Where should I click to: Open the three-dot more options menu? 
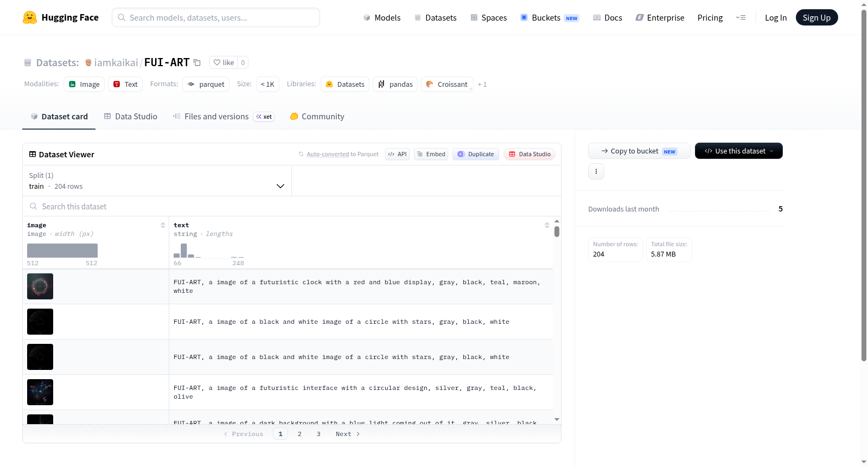pyautogui.click(x=596, y=171)
